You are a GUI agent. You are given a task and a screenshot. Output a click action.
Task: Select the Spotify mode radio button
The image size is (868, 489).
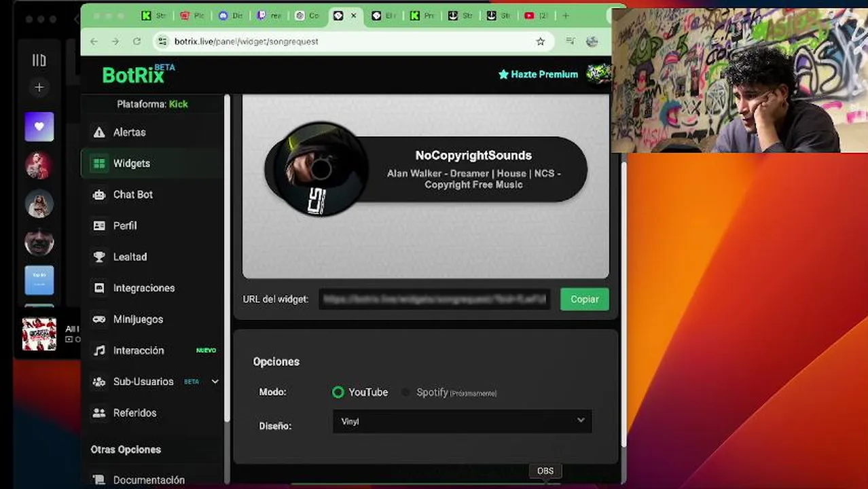[x=405, y=393]
